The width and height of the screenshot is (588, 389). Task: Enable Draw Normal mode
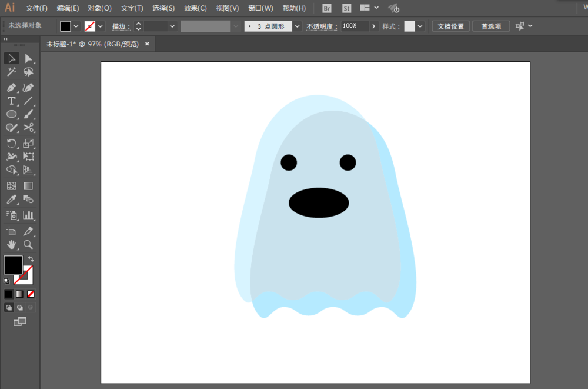9,308
